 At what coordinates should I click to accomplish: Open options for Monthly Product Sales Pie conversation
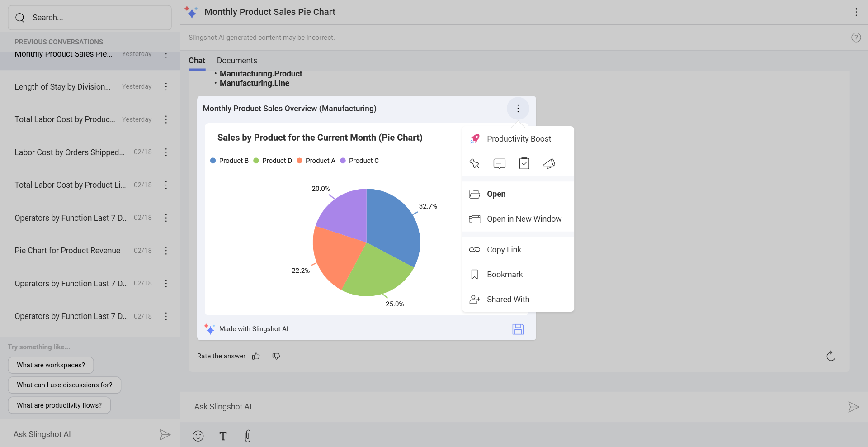click(166, 55)
